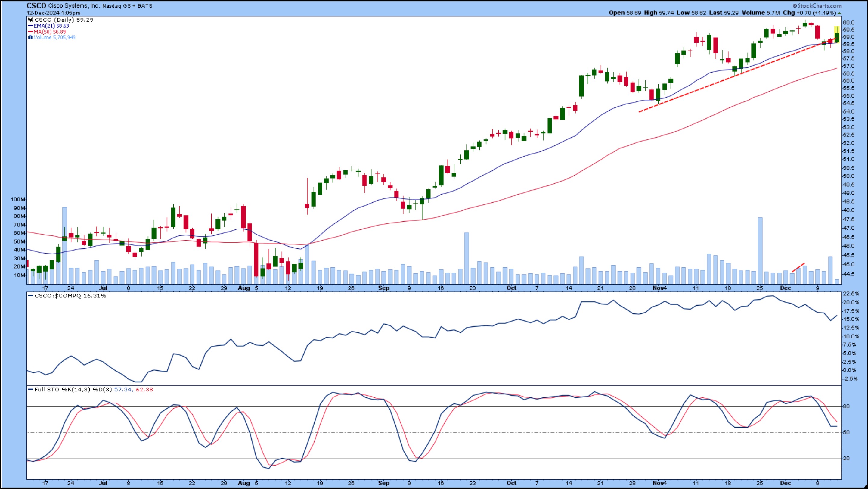Click the 20 level label on stochastic axis
This screenshot has height=489, width=868.
[x=846, y=458]
